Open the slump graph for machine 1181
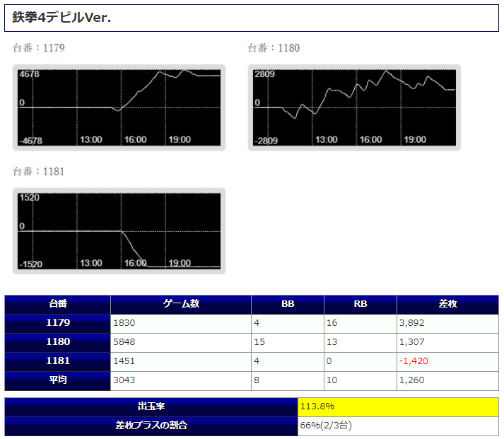This screenshot has height=439, width=504. [x=119, y=230]
